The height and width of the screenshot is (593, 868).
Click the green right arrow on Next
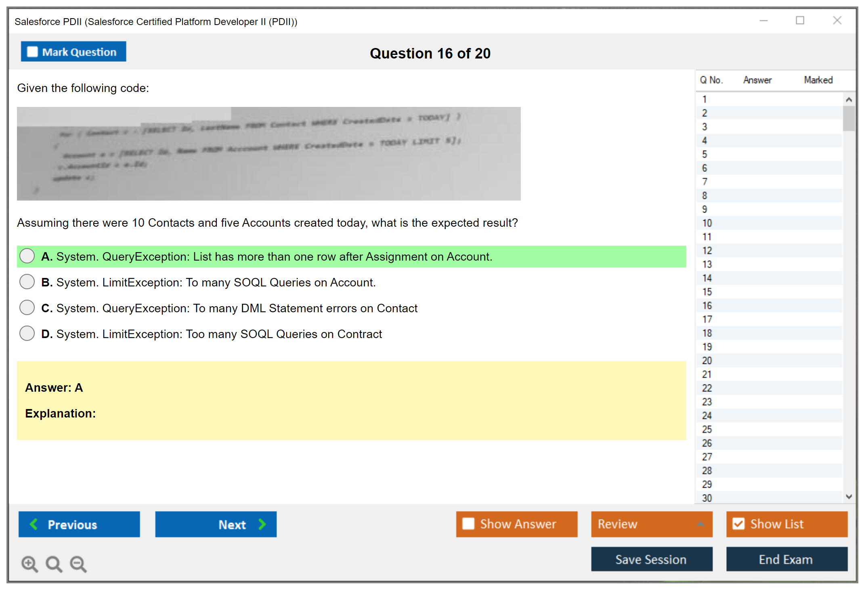pyautogui.click(x=262, y=524)
